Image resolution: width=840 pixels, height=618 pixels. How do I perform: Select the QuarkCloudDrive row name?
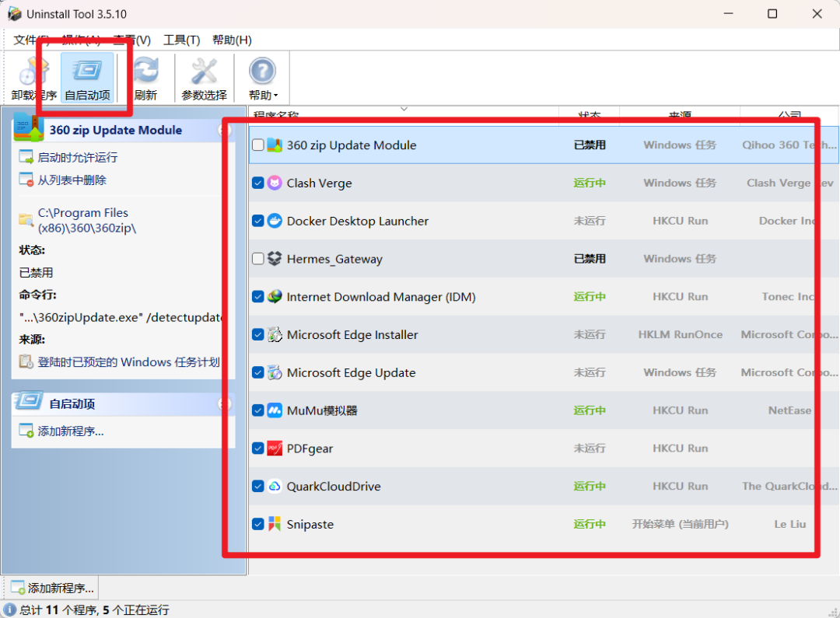pyautogui.click(x=334, y=487)
